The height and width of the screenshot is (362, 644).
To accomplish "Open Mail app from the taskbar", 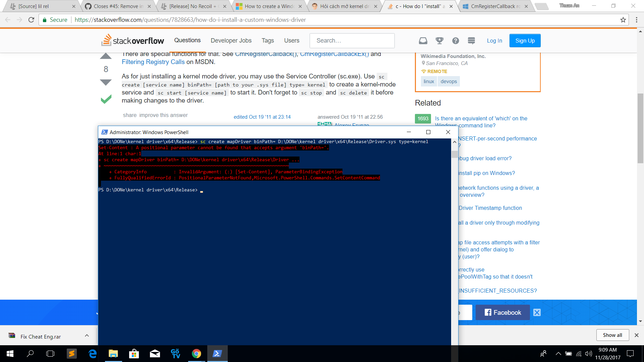I will [x=155, y=354].
